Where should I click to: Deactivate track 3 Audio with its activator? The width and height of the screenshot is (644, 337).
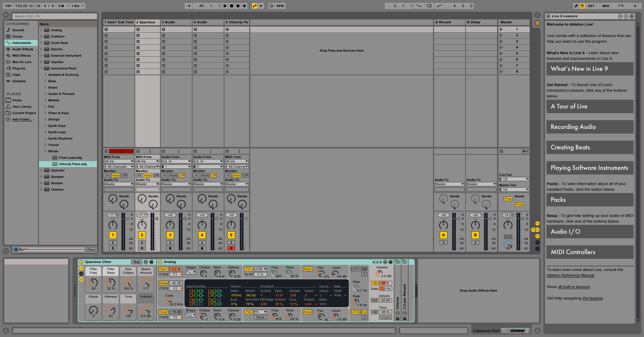170,235
